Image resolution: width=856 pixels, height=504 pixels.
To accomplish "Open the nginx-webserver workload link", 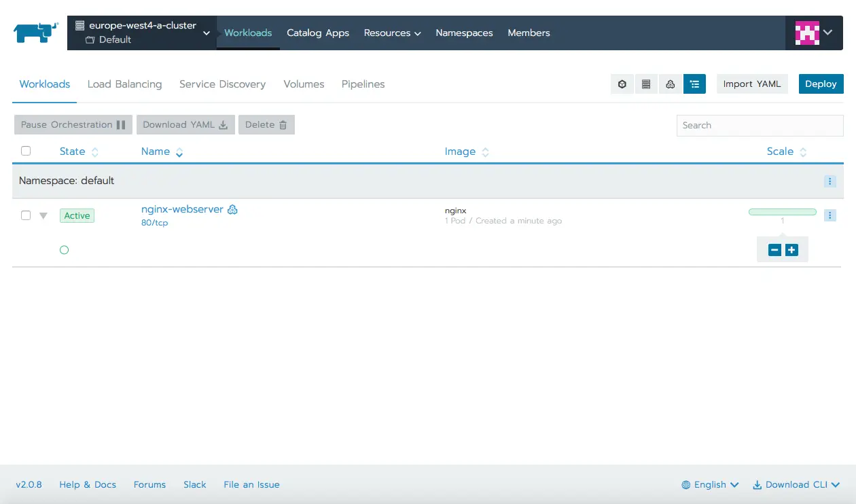I will point(182,209).
